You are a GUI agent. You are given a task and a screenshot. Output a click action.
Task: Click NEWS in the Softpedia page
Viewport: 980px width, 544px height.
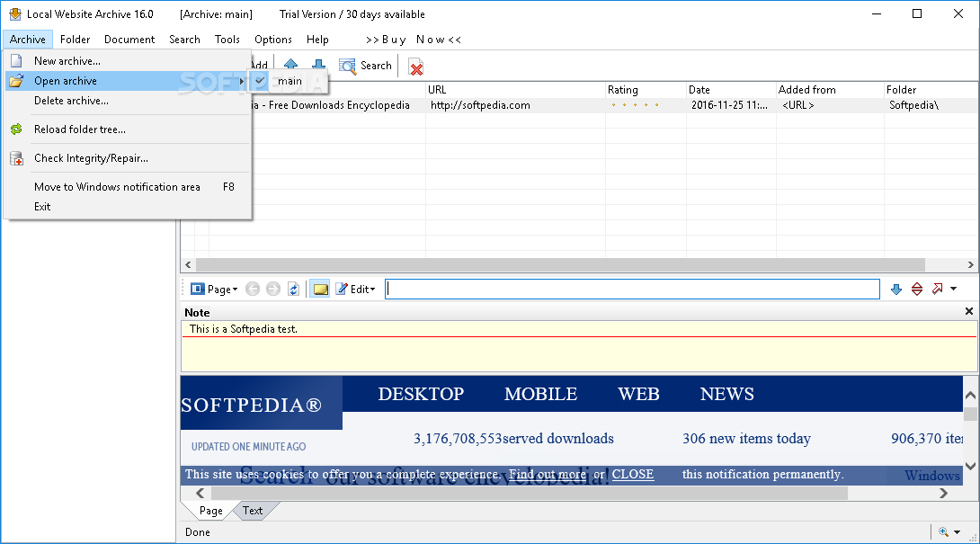[x=726, y=394]
